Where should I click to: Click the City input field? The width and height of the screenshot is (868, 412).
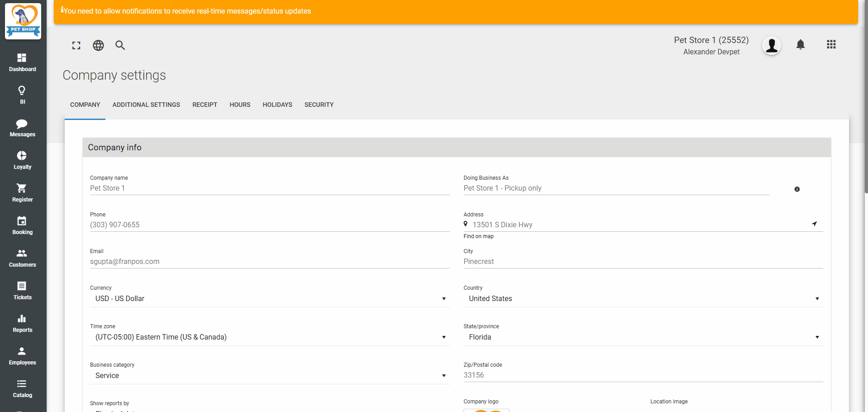(643, 262)
